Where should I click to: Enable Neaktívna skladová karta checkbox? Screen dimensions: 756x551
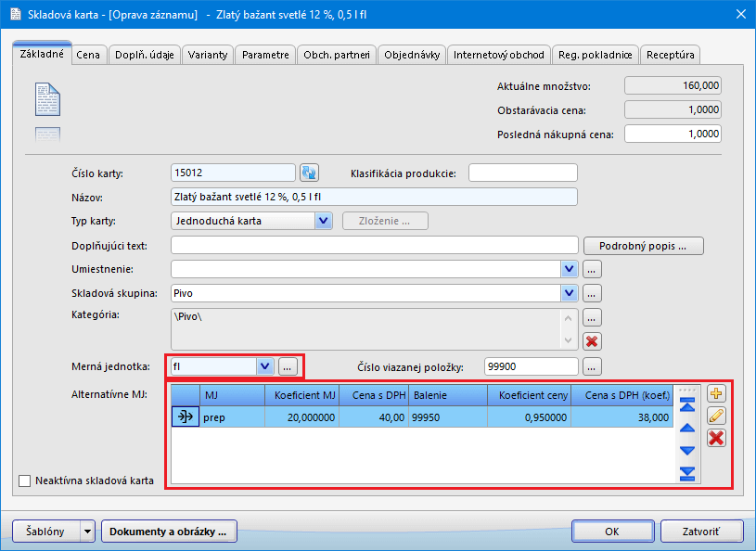tap(25, 481)
